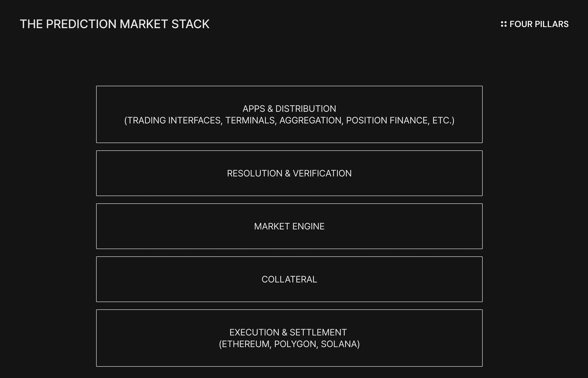Image resolution: width=588 pixels, height=378 pixels.
Task: Click the word STACK in the title
Action: point(190,24)
